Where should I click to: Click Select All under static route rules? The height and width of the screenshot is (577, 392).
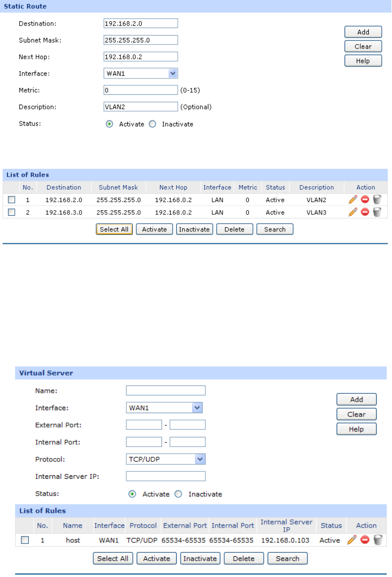[x=114, y=229]
